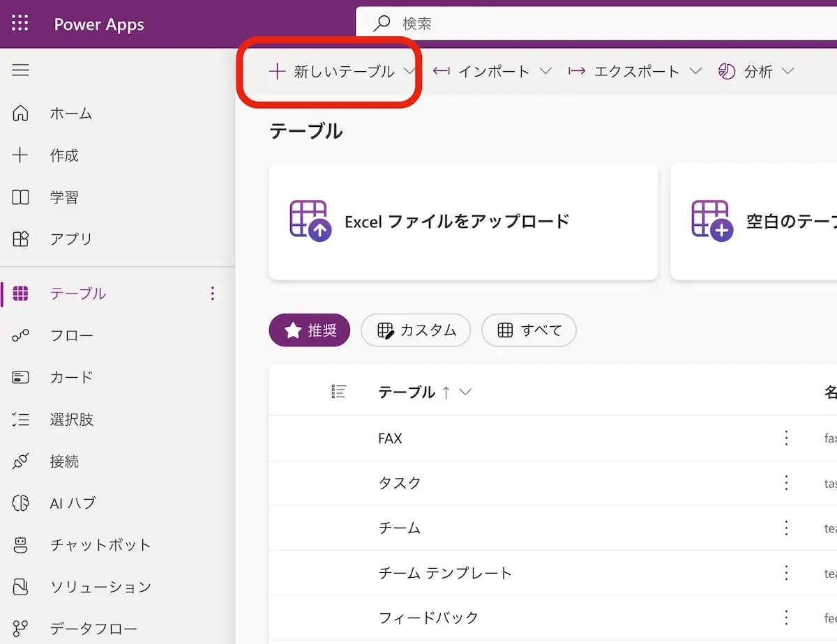Open the エクスポート dropdown
This screenshot has height=644, width=837.
tap(635, 72)
